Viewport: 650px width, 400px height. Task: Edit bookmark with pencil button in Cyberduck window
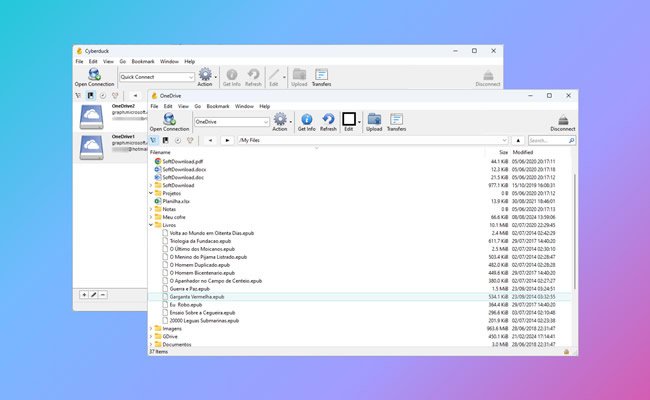coord(94,295)
